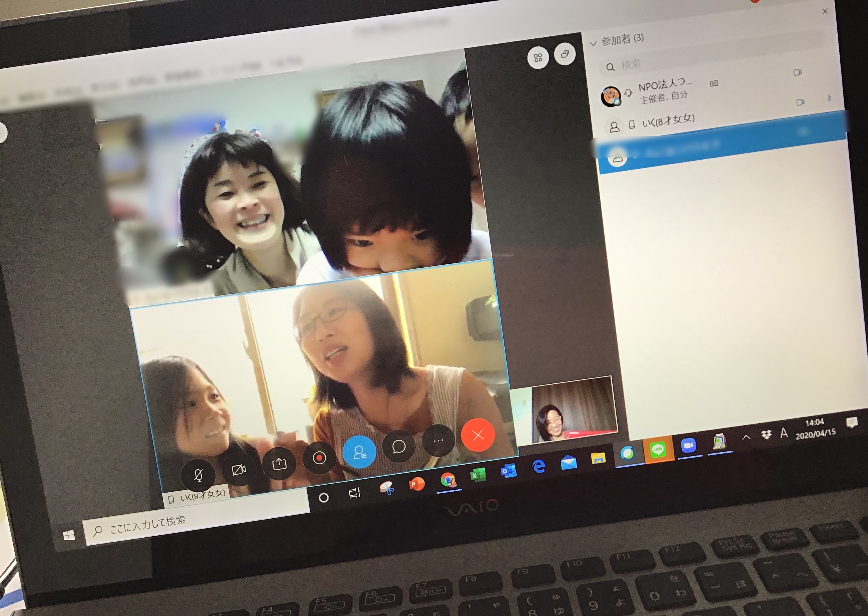Screen dimensions: 868x616
Task: Open the notification action center icon
Action: 852,422
